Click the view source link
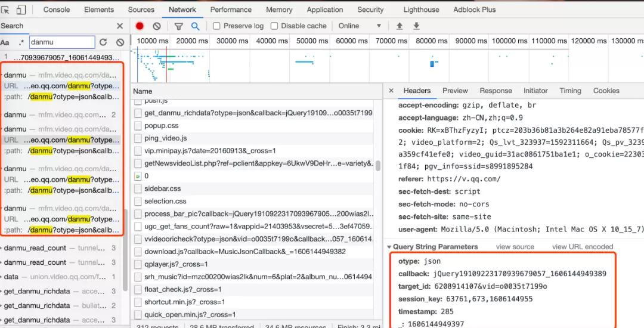The width and height of the screenshot is (644, 328). (515, 247)
